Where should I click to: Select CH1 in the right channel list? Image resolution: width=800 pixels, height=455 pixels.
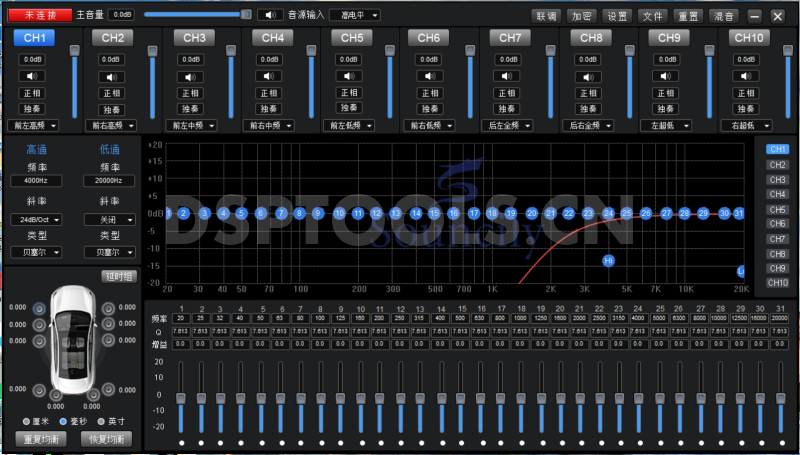click(778, 149)
